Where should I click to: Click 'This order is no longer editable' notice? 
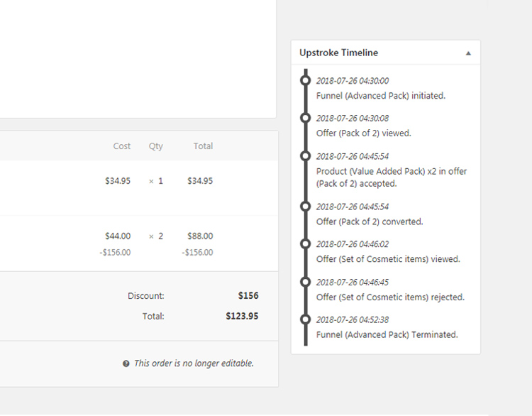coord(194,363)
